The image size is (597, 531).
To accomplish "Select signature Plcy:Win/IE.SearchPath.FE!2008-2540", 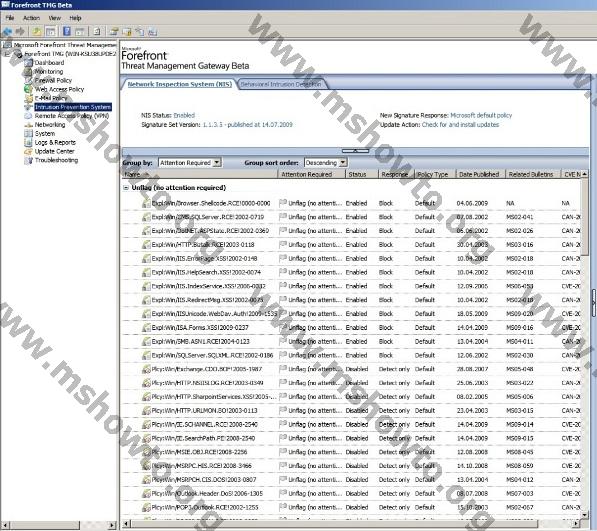I will click(x=203, y=439).
